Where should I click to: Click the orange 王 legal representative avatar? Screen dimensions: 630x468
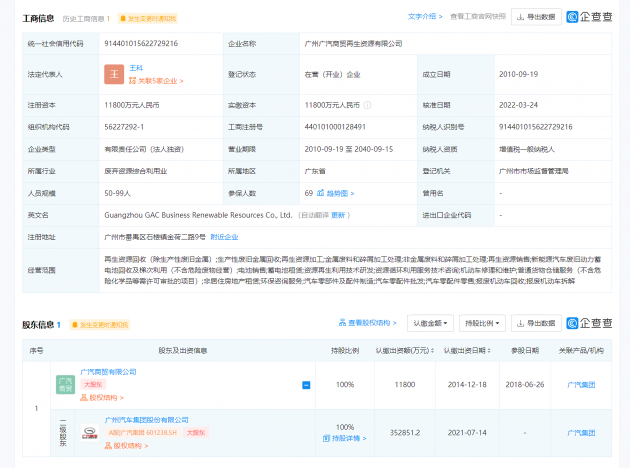point(113,74)
